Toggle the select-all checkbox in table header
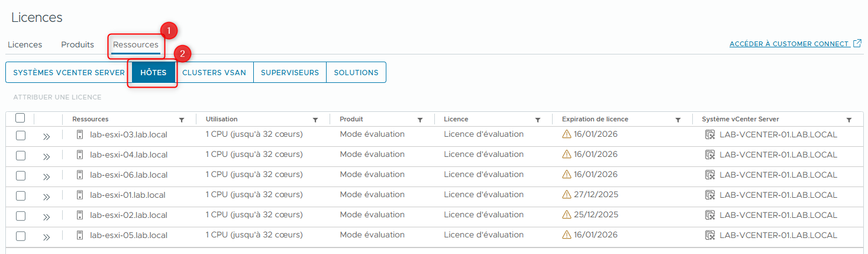Viewport: 868px width, 254px height. (x=20, y=118)
